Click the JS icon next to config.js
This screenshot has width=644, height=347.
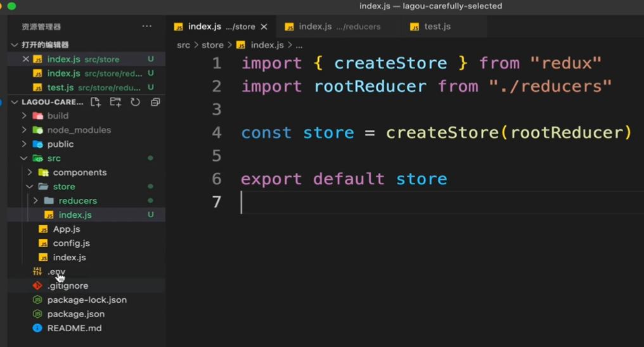click(x=43, y=243)
